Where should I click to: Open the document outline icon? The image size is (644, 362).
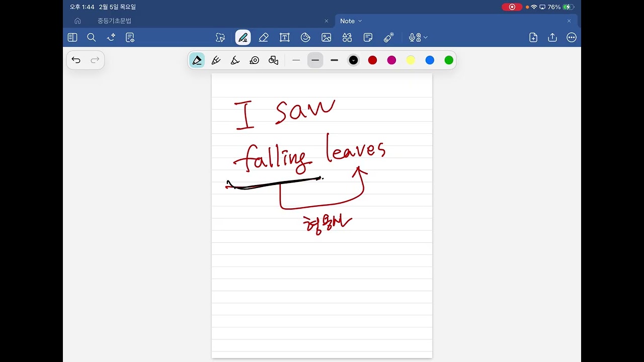[x=130, y=37]
